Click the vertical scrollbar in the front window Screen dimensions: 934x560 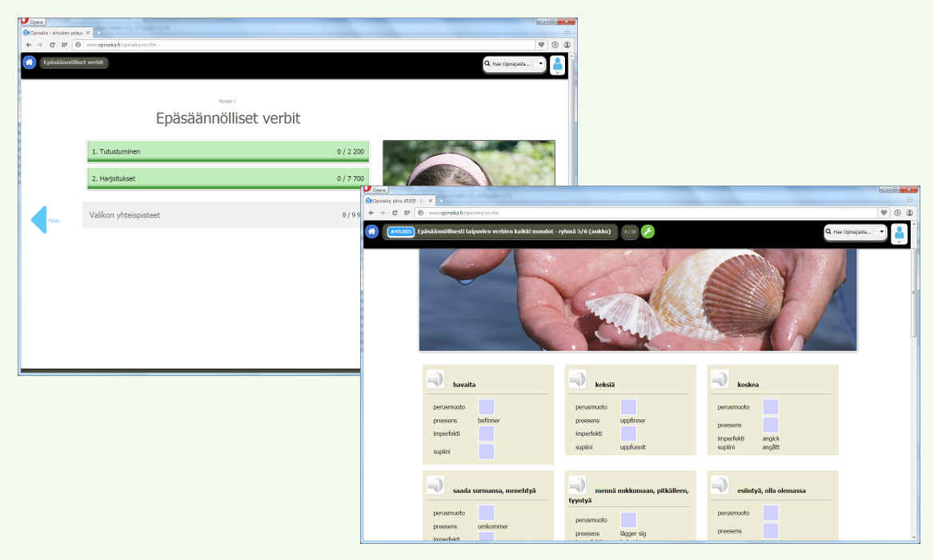pos(914,293)
